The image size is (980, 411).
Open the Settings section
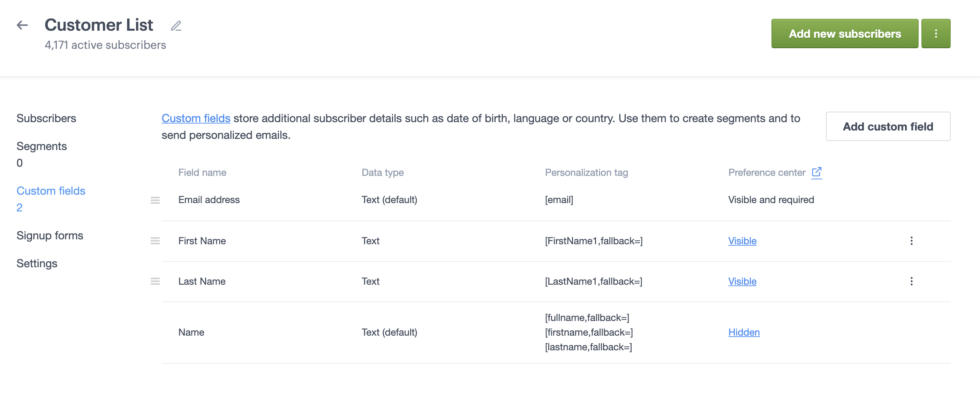(37, 263)
